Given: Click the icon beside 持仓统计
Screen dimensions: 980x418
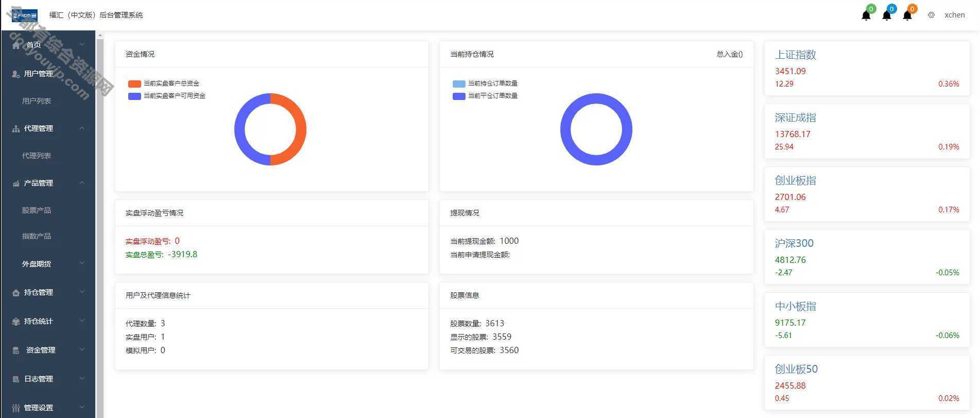Looking at the screenshot, I should click(16, 322).
